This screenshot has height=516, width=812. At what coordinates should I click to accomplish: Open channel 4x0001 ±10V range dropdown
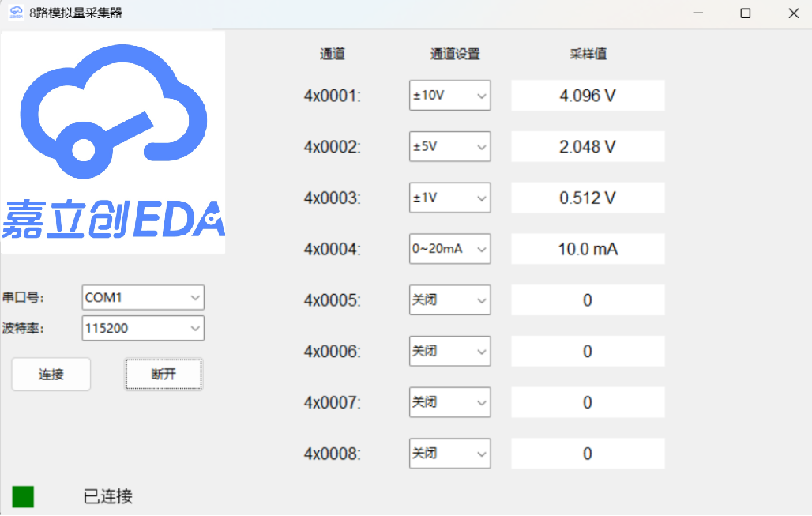click(x=450, y=96)
